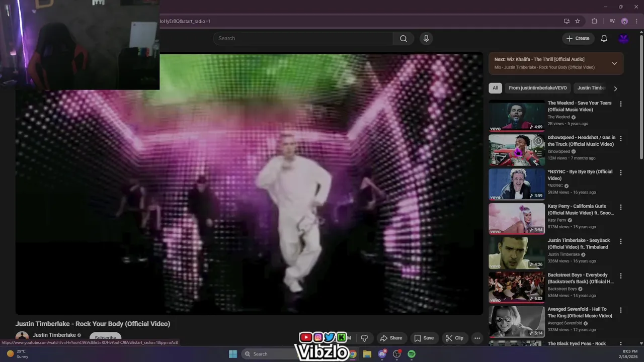Open options menu for SexyBack video

pos(620,241)
